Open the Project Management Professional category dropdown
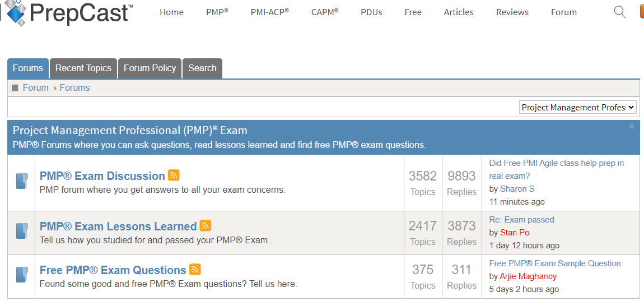The image size is (644, 301). 578,108
